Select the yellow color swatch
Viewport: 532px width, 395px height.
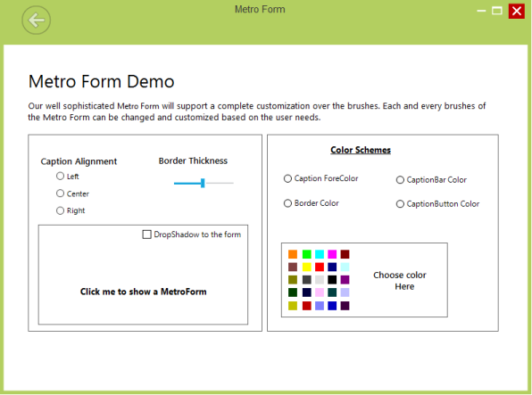tap(307, 267)
